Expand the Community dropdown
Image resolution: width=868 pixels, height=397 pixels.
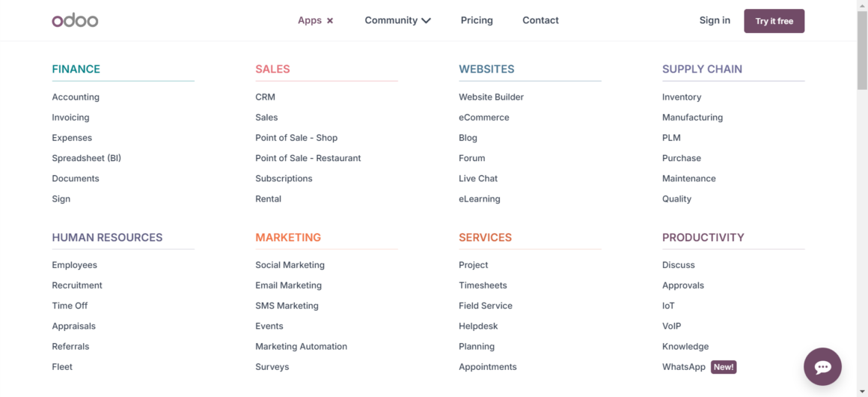click(x=397, y=20)
